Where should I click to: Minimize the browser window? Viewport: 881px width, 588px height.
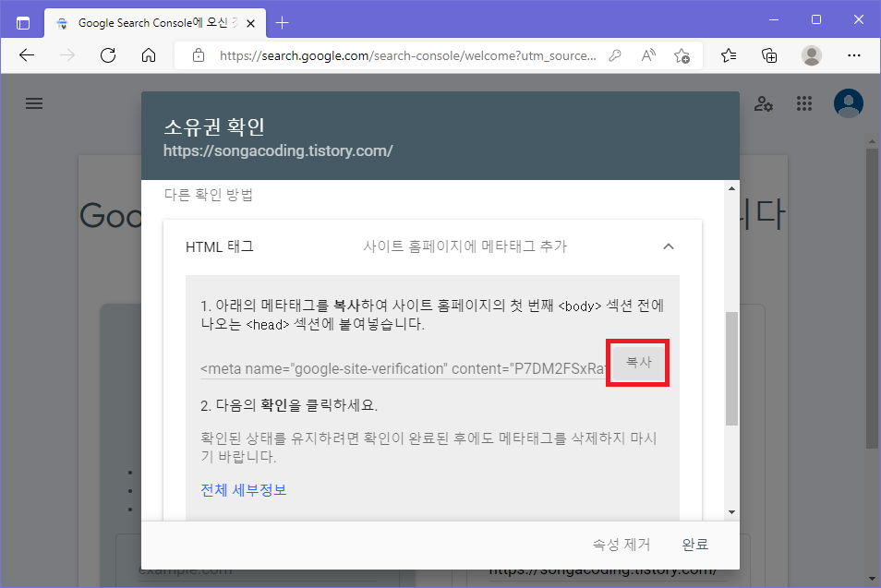(x=774, y=19)
